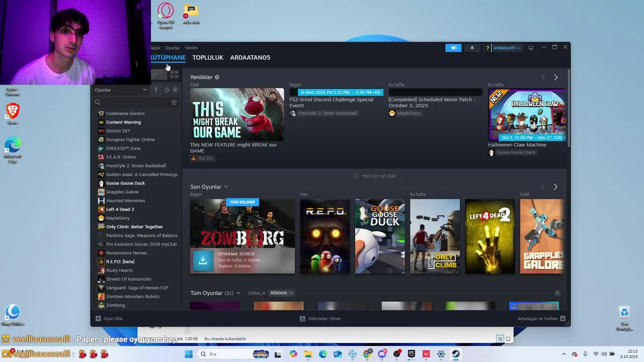Open the Zomborg newly added banner
The image size is (644, 362).
pyautogui.click(x=243, y=223)
